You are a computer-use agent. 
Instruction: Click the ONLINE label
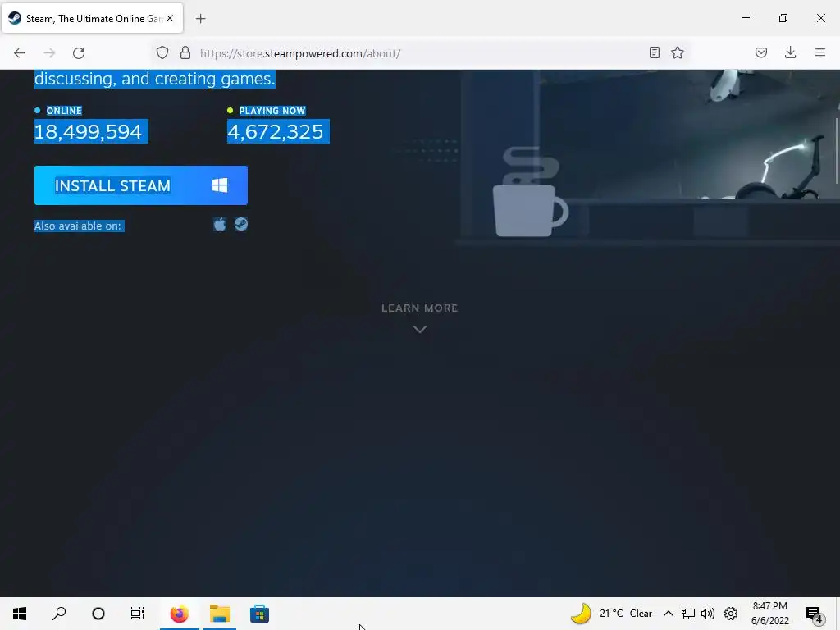(x=64, y=111)
